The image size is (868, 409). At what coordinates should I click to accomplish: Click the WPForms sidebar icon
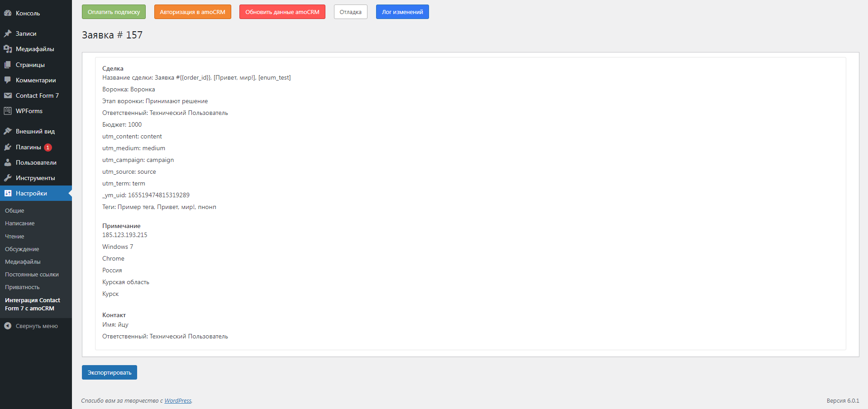[8, 111]
